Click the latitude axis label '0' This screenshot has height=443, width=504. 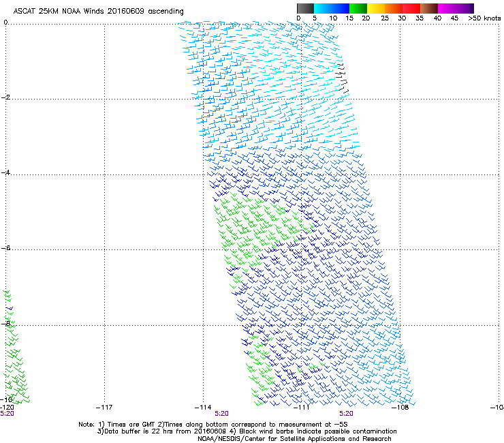(5, 22)
